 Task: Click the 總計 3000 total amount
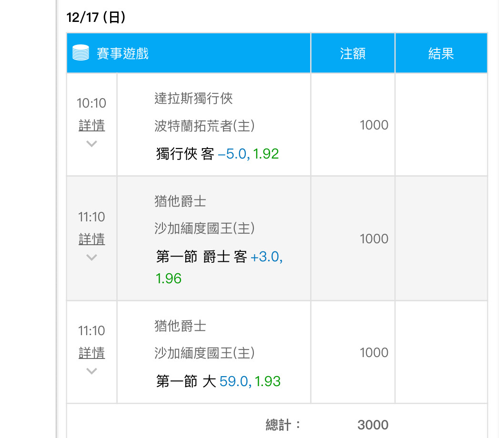[x=373, y=425]
